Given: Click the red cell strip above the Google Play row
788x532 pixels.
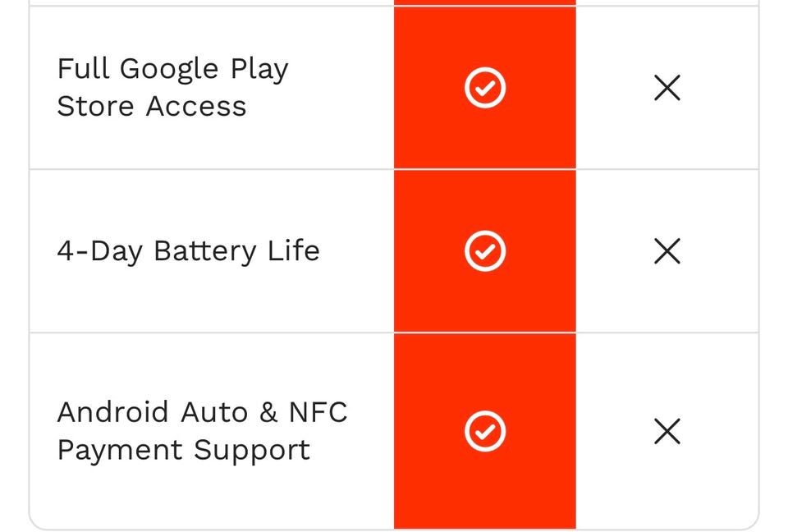Looking at the screenshot, I should point(485,2).
